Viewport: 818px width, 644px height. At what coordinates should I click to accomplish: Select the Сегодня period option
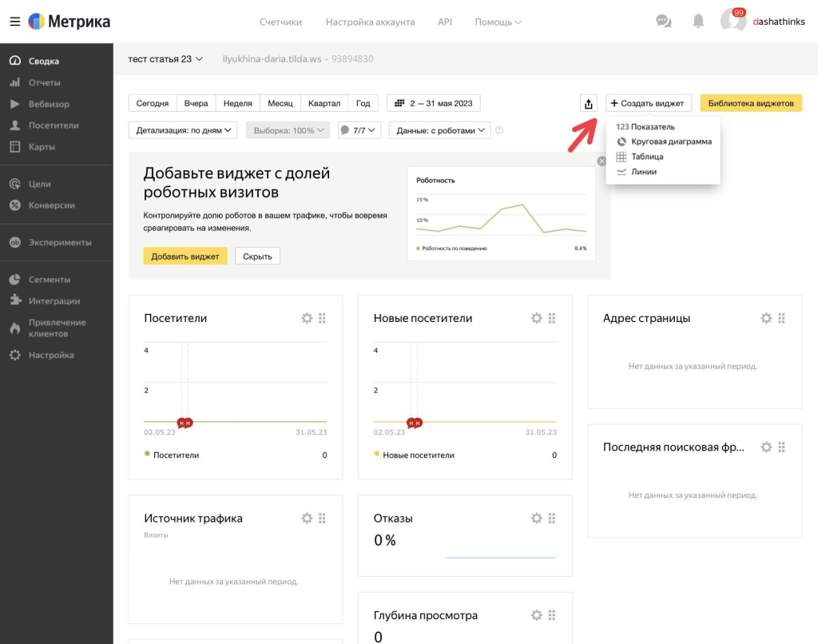tap(153, 103)
